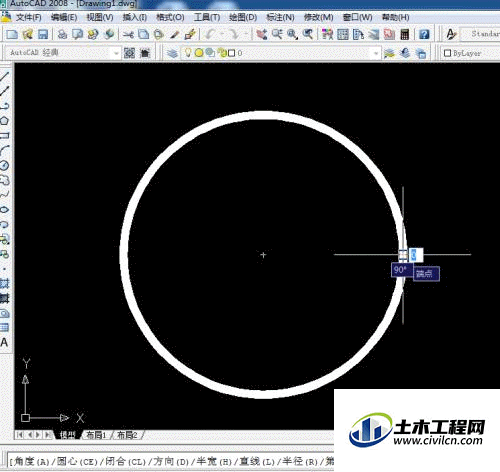Viewport: 500px width, 472px height.
Task: Select the Rectangle tool
Action: 4,135
